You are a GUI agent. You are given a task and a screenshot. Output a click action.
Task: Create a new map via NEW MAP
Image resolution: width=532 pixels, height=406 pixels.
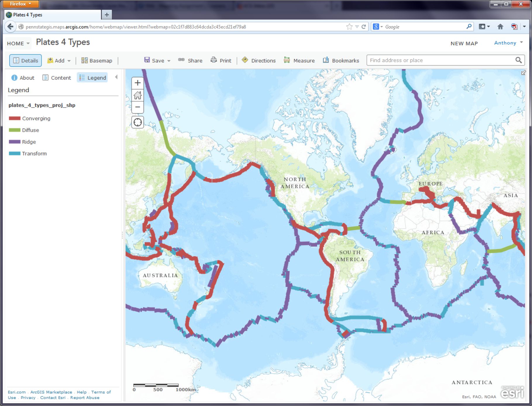coord(464,43)
